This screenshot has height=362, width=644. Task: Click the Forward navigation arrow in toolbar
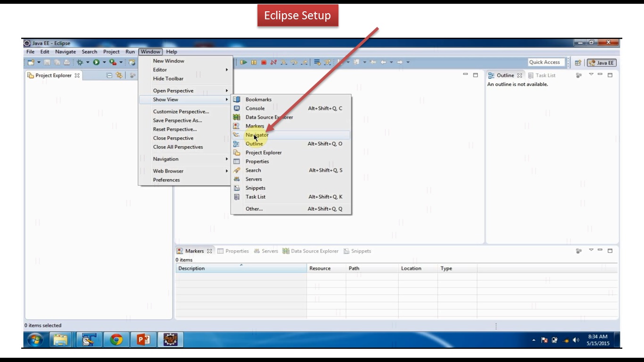(399, 62)
